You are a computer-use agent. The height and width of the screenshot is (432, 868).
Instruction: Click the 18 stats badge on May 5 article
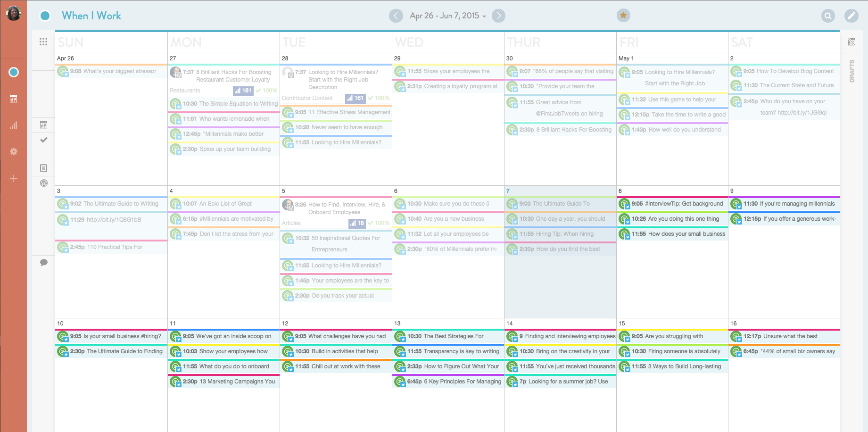tap(357, 223)
